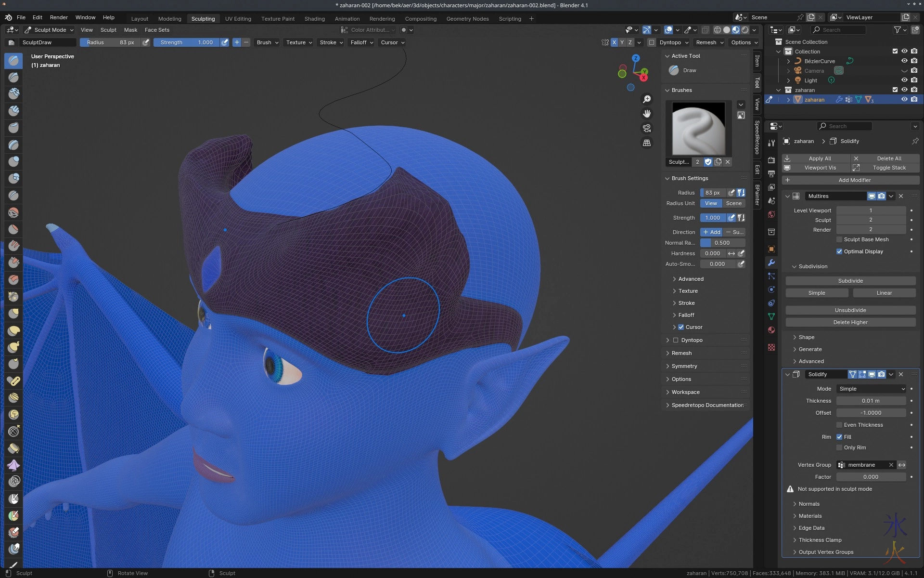Switch to orthographic/perspective grid icon
This screenshot has width=924, height=578.
click(x=647, y=143)
